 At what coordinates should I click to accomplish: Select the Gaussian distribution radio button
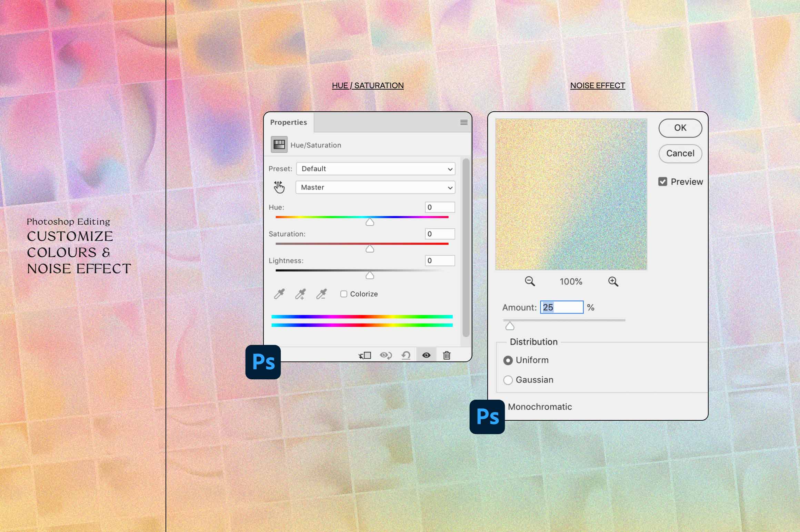[x=508, y=380]
